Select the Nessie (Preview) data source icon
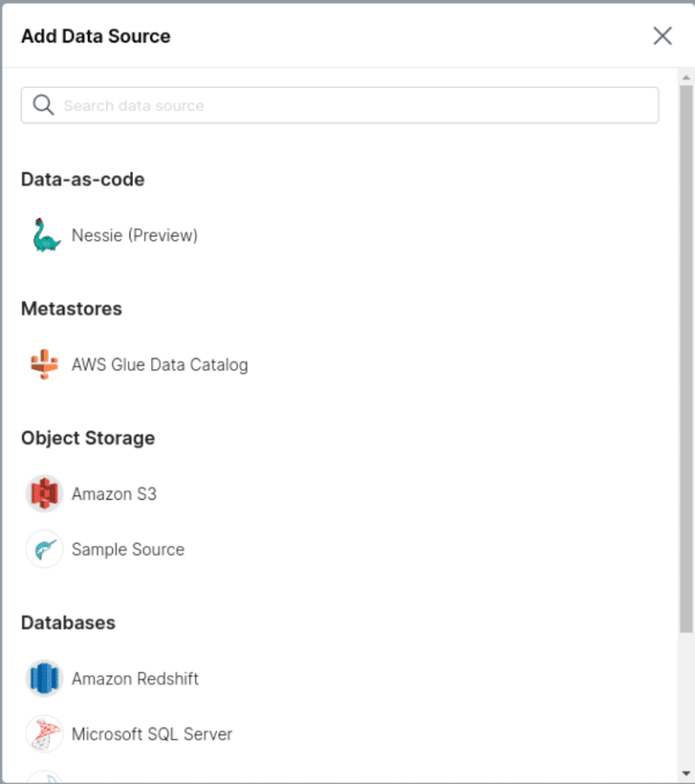Image resolution: width=695 pixels, height=784 pixels. (x=43, y=235)
